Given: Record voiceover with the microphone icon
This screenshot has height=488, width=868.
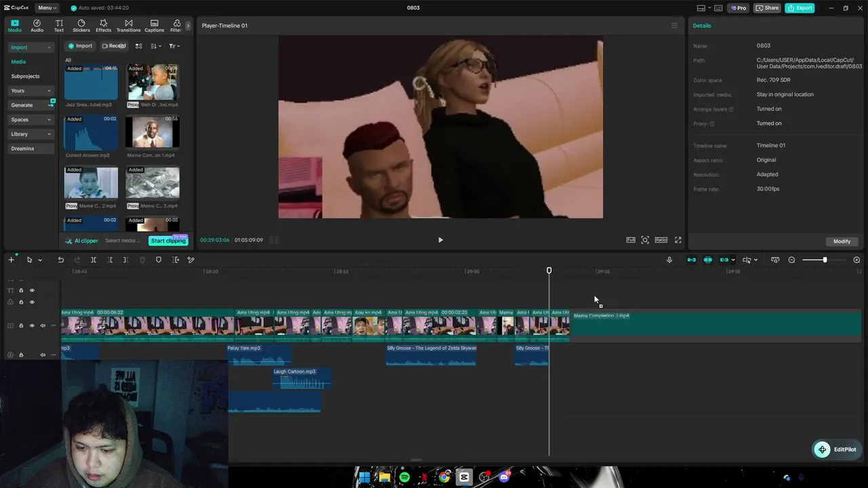Looking at the screenshot, I should point(669,260).
